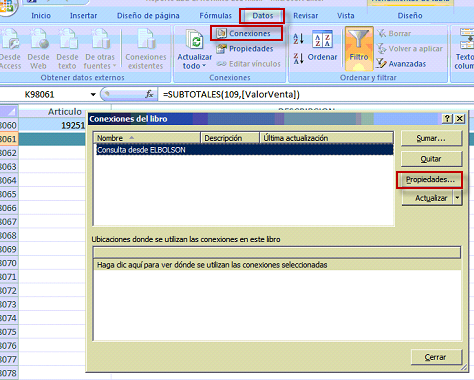474x380 pixels.
Task: Open the Ordenar sort dialog
Action: click(x=322, y=46)
